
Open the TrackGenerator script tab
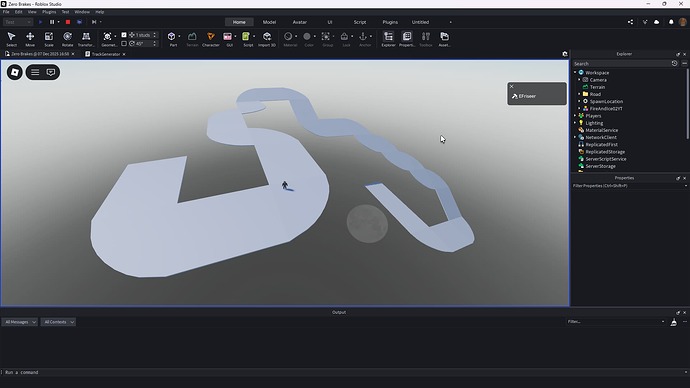click(x=106, y=54)
